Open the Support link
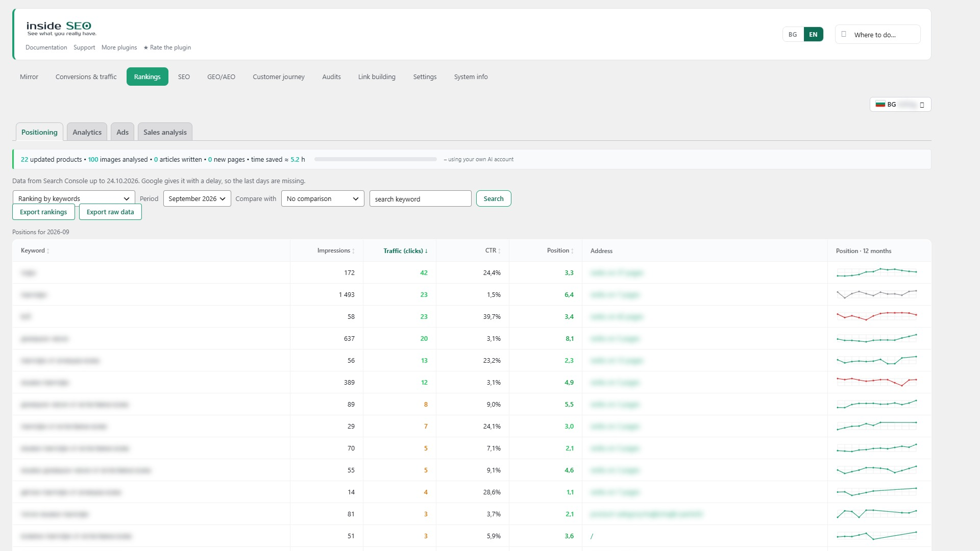 [84, 47]
